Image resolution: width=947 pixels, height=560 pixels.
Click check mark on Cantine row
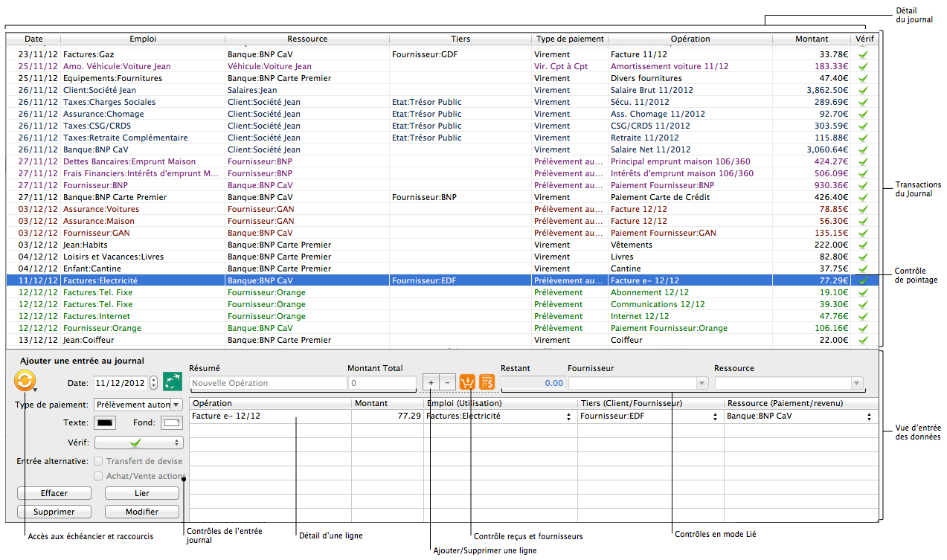coord(864,268)
